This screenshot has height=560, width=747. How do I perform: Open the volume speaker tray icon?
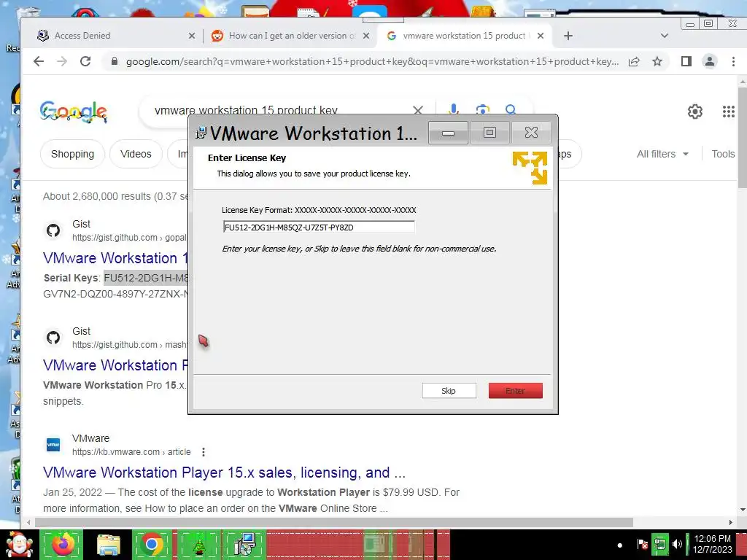677,544
